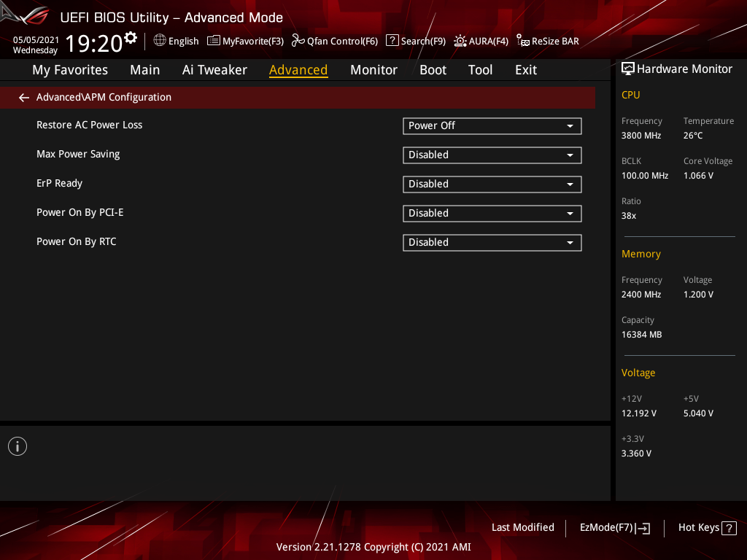Viewport: 747px width, 560px height.
Task: Select the Advanced tab
Action: (298, 70)
